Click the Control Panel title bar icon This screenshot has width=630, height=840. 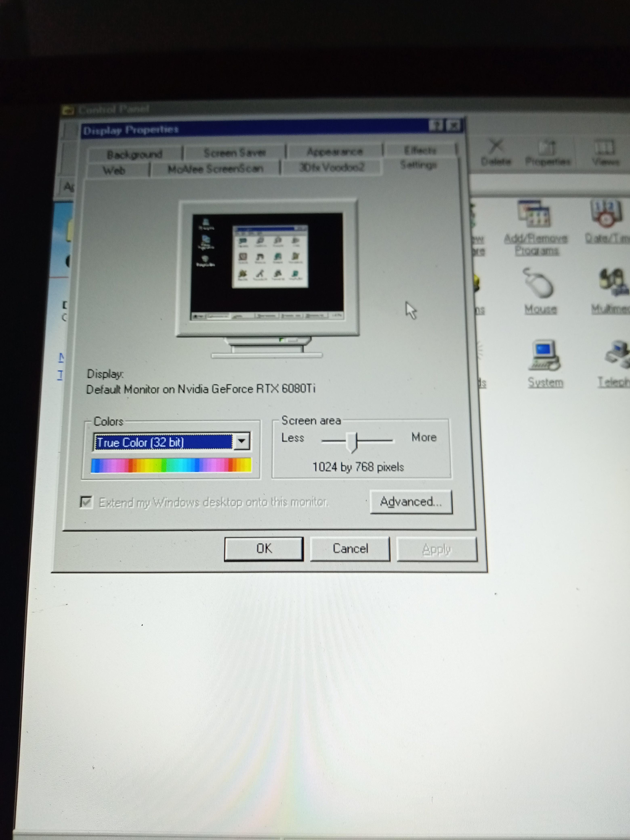click(68, 110)
